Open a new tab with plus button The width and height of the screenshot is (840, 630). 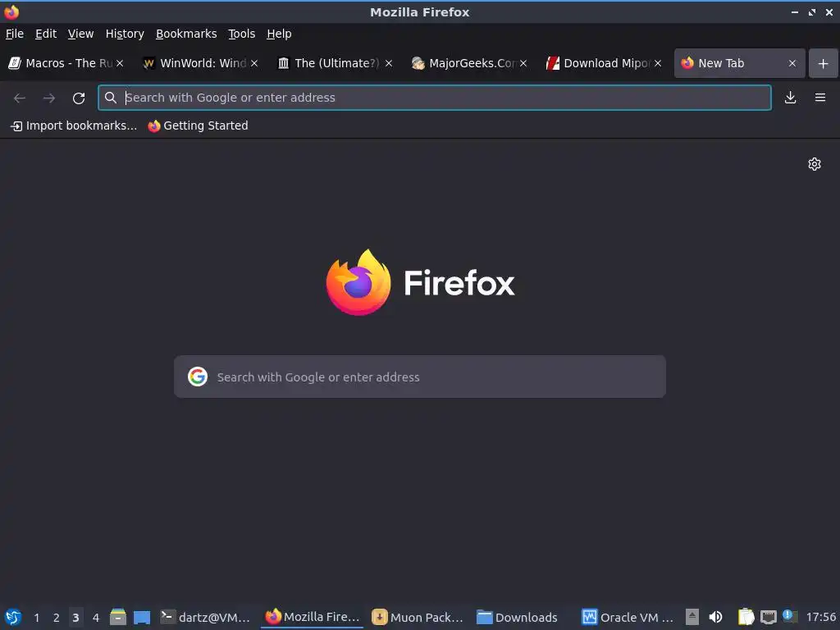pyautogui.click(x=824, y=63)
